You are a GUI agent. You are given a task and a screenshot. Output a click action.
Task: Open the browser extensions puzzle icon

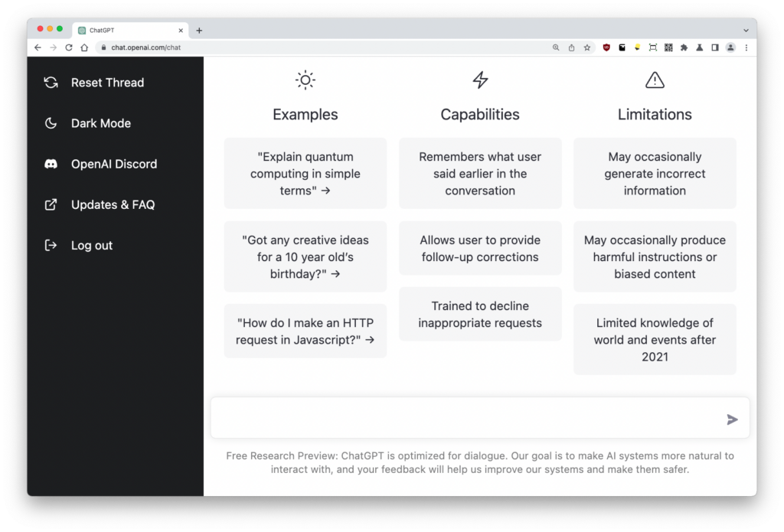(x=684, y=47)
